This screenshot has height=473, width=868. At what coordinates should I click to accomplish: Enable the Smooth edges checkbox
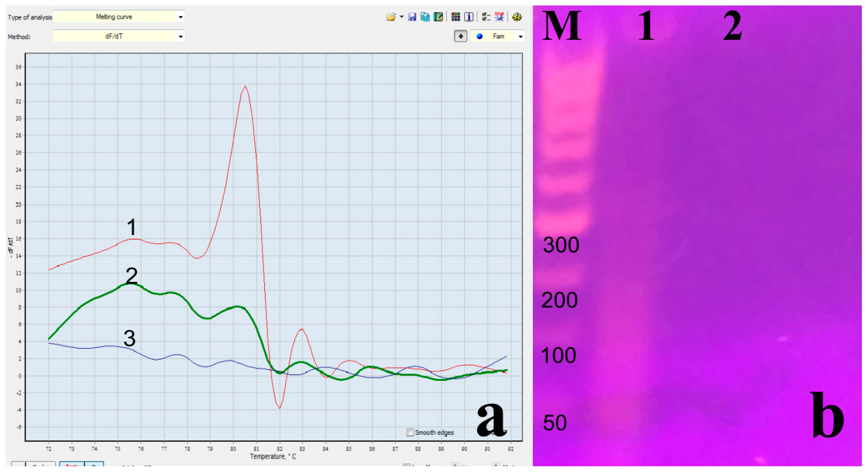coord(410,432)
